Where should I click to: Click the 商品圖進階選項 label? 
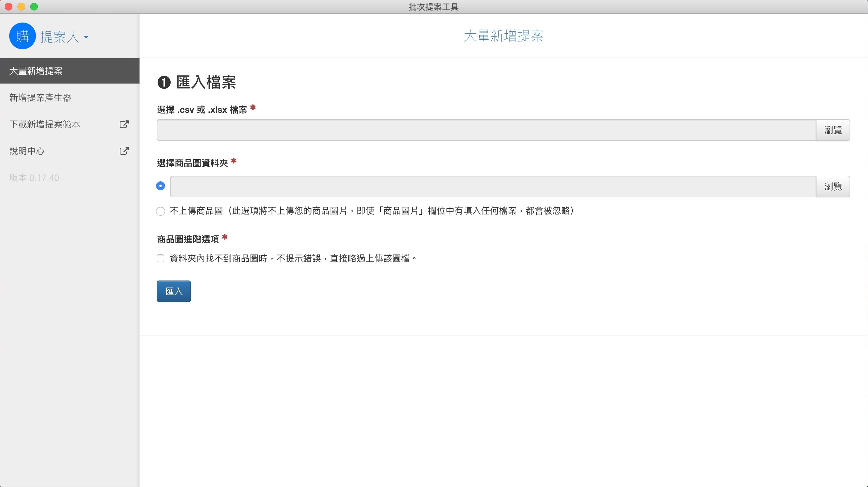[188, 240]
